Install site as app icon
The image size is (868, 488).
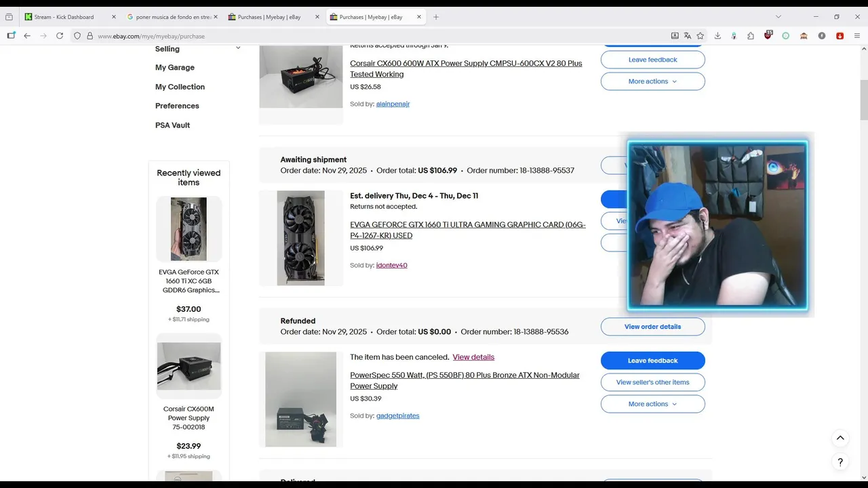(675, 36)
